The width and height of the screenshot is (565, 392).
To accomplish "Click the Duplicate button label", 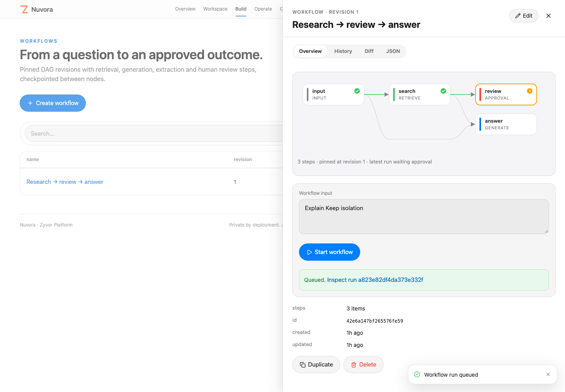I will point(320,365).
